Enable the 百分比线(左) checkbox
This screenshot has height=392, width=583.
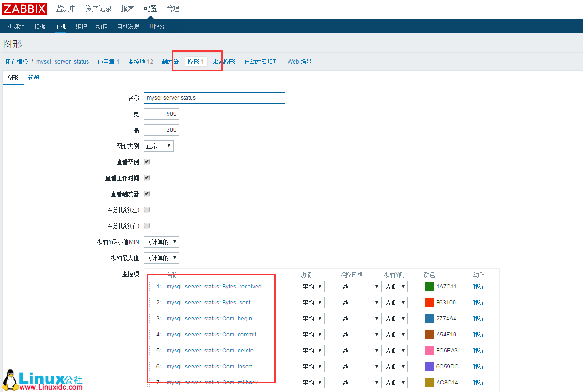[146, 209]
